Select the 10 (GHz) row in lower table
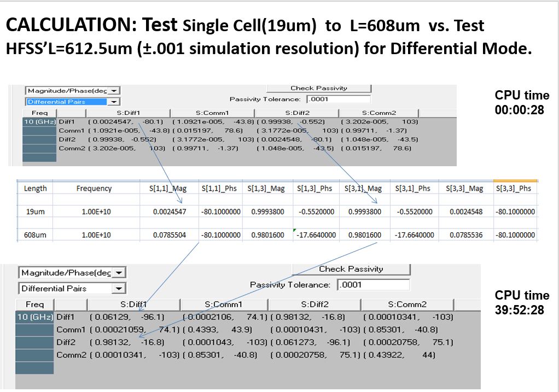The image size is (559, 392). tap(35, 317)
